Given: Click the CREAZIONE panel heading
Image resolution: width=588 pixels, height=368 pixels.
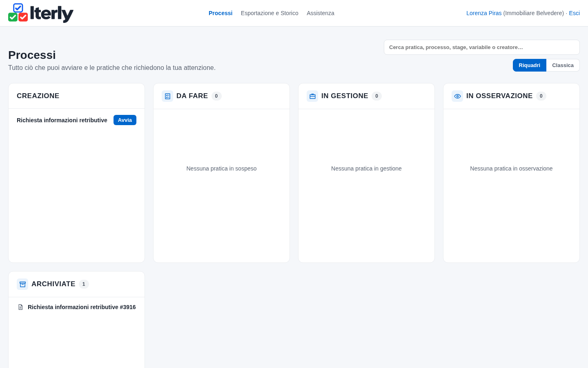Looking at the screenshot, I should [38, 96].
